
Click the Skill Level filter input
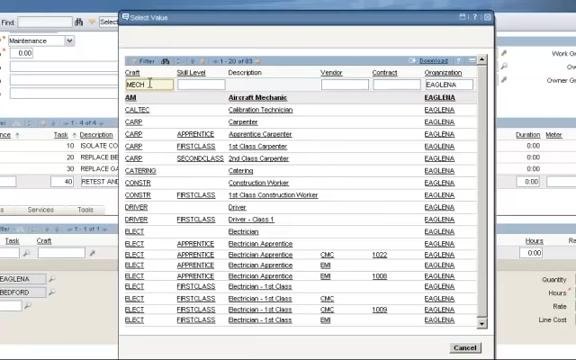coord(201,84)
